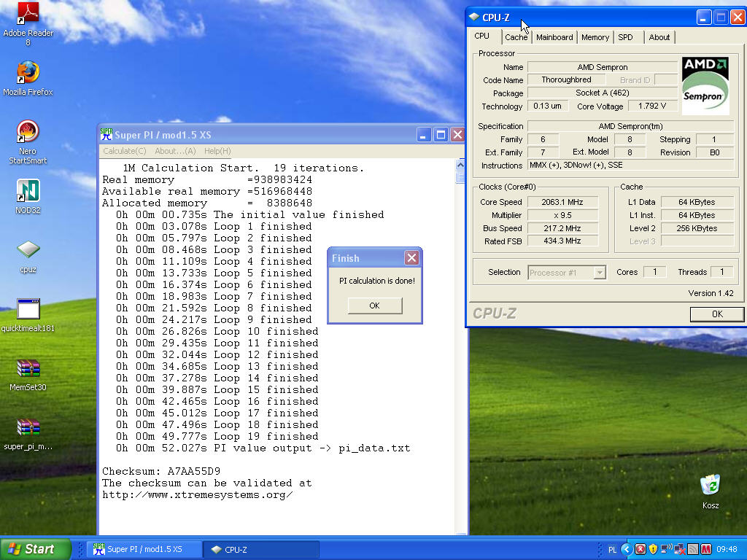
Task: Click the Name field AMD Sempron
Action: coord(602,67)
